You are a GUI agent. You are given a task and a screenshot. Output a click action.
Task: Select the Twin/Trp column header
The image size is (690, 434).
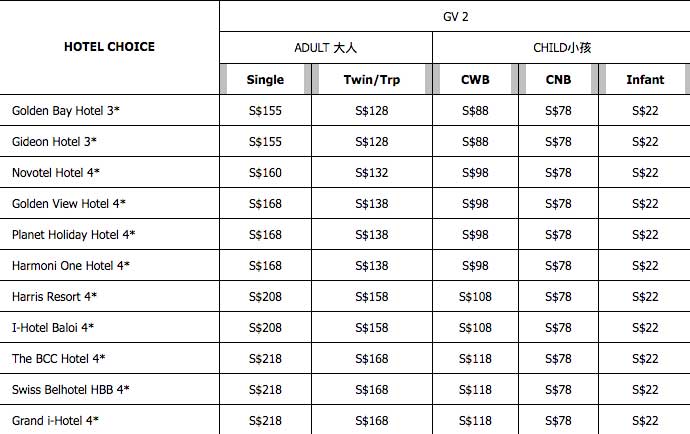click(371, 80)
